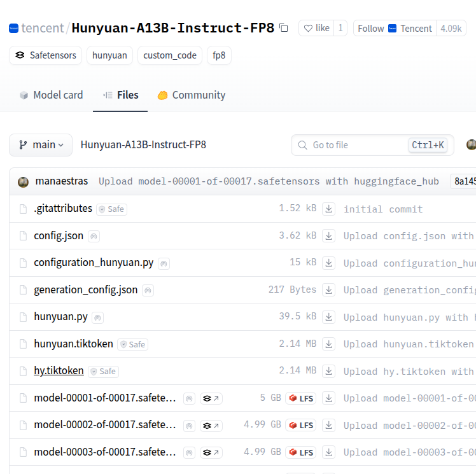Open model-00001-of-00017 safetensors file
Screen dimensions: 476x474
105,398
